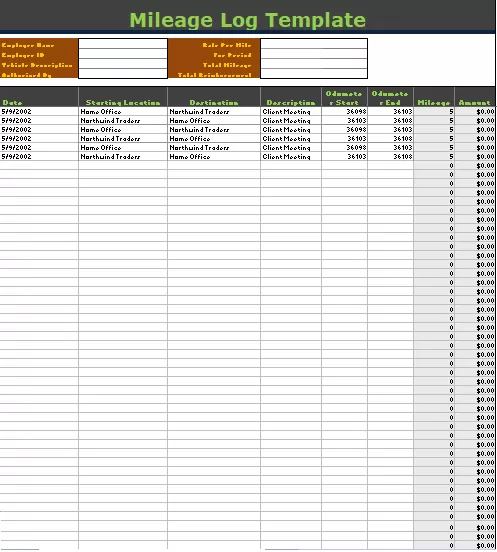Click the For Period input cell
Screen dimensions: 497x552
coord(314,54)
